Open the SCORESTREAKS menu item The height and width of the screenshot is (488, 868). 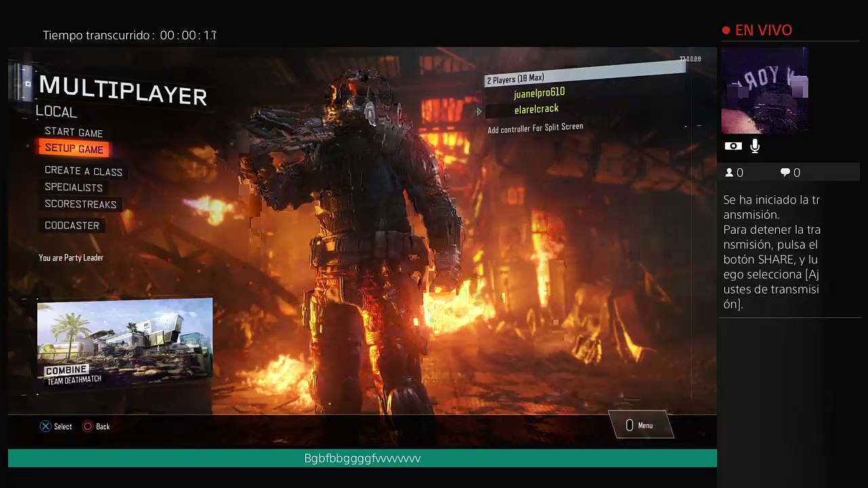coord(81,204)
